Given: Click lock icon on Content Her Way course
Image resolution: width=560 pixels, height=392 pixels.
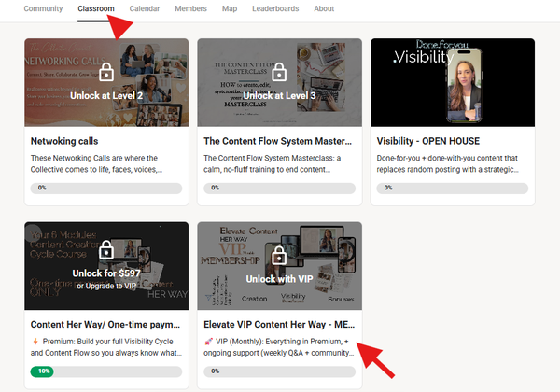Looking at the screenshot, I should (x=105, y=249).
